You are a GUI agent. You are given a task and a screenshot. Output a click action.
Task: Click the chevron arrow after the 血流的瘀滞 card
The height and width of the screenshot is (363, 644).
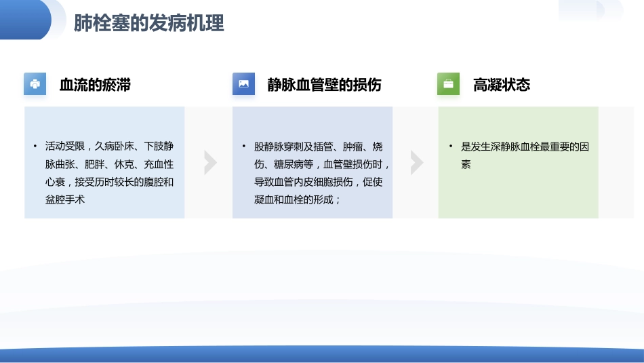tap(210, 163)
